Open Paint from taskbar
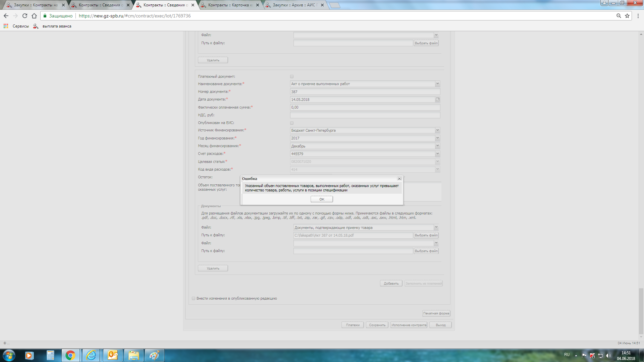This screenshot has height=362, width=644. pyautogui.click(x=154, y=355)
